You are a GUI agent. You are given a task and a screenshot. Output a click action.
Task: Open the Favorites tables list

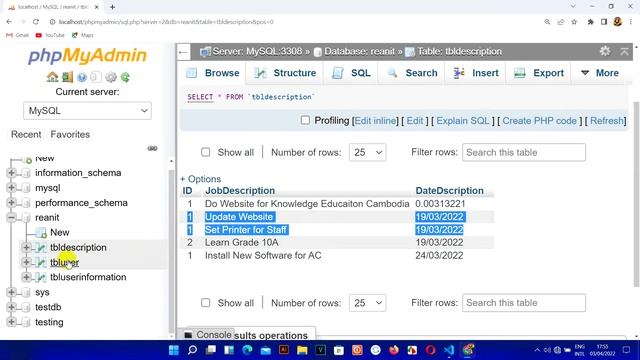[x=70, y=134]
